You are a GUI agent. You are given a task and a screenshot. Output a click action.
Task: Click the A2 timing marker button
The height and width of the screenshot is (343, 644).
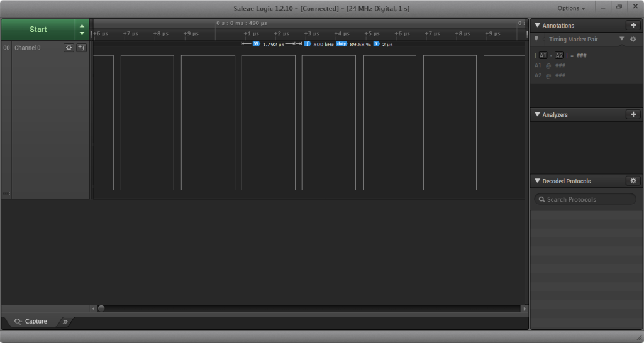(559, 55)
